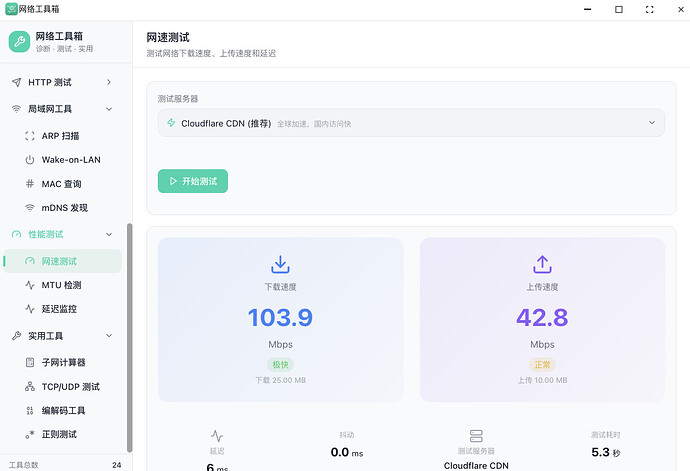Click the MAC 查询 hash icon
690x471 pixels.
30,184
